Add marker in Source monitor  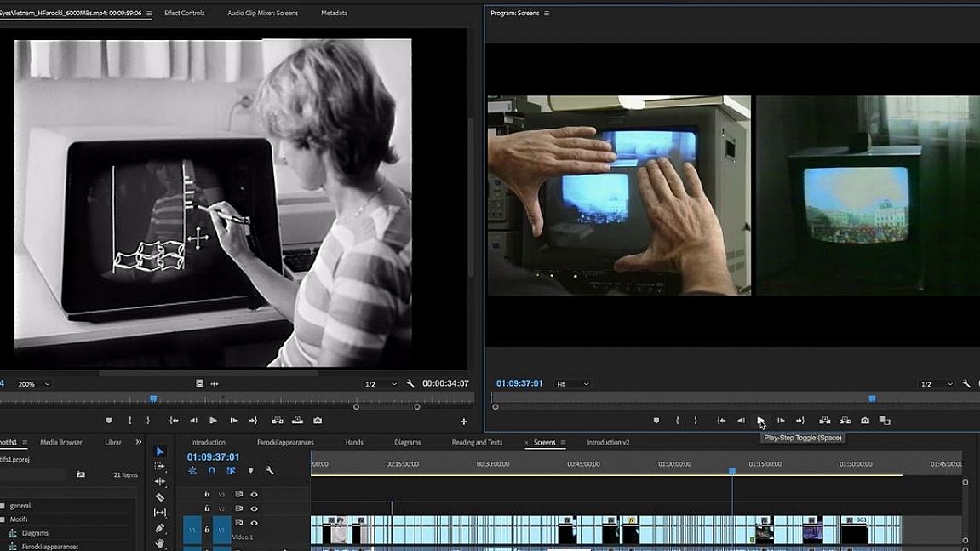click(x=109, y=421)
